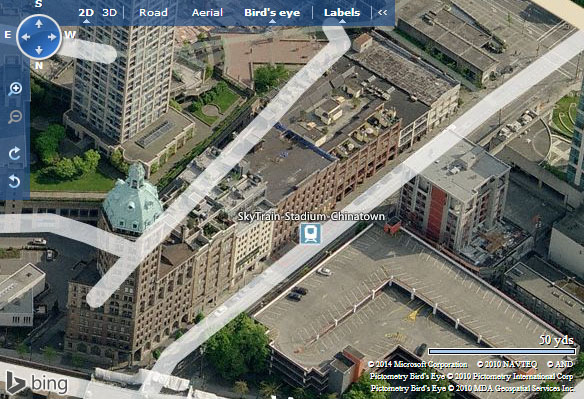
Task: Pan map using compass right arrow
Action: 53,37
